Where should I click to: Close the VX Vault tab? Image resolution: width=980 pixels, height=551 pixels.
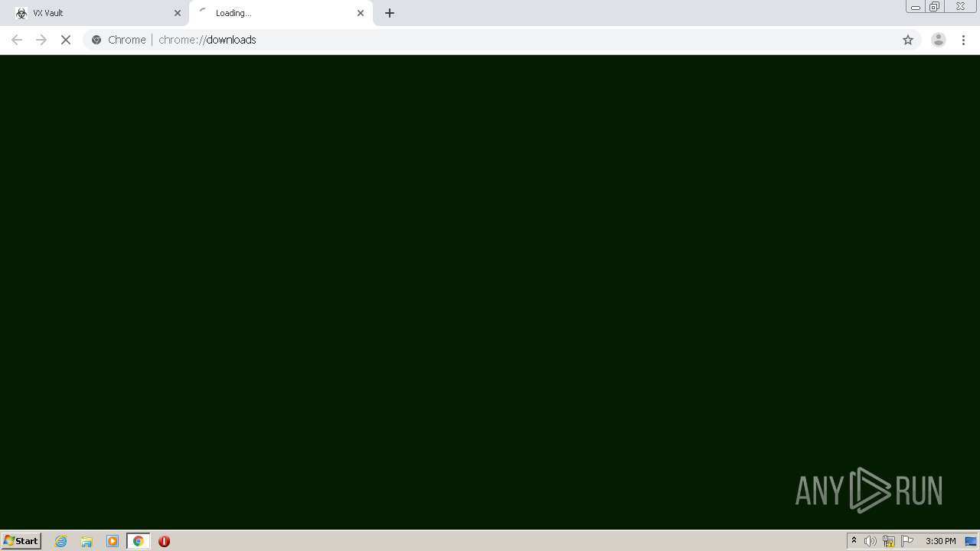coord(178,13)
